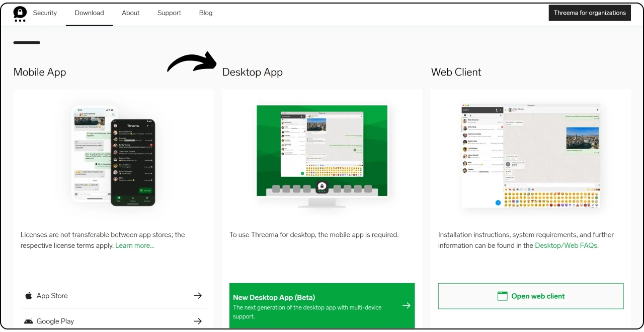Open the About menu item
Image resolution: width=644 pixels, height=332 pixels.
(131, 13)
